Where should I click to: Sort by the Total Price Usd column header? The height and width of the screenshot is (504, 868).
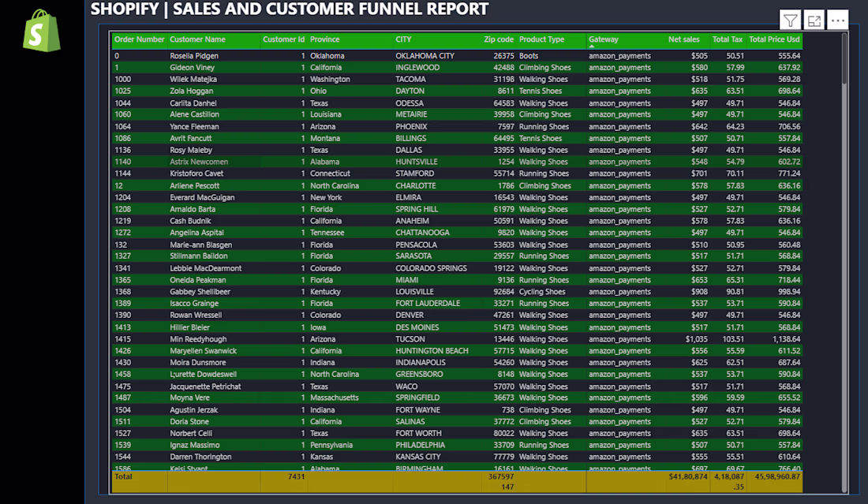tap(774, 39)
